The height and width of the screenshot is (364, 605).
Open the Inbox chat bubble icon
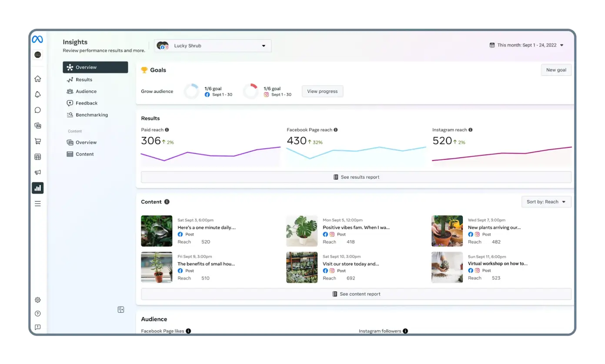coord(38,110)
